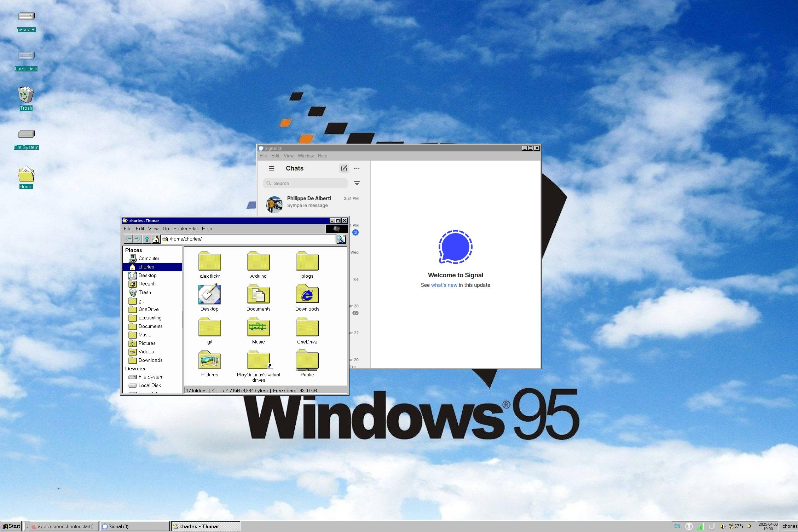This screenshot has height=532, width=798.
Task: Select the Pictures folder icon in file view
Action: point(210,363)
